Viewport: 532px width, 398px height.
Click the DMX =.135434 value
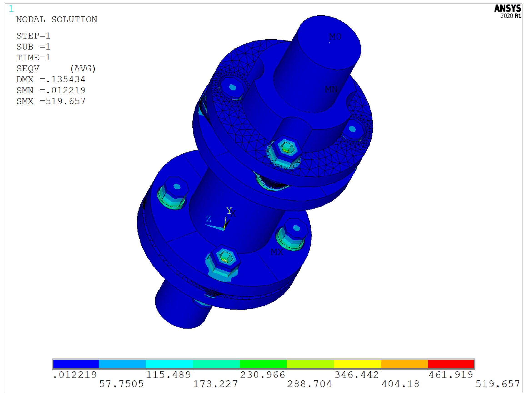pyautogui.click(x=51, y=79)
